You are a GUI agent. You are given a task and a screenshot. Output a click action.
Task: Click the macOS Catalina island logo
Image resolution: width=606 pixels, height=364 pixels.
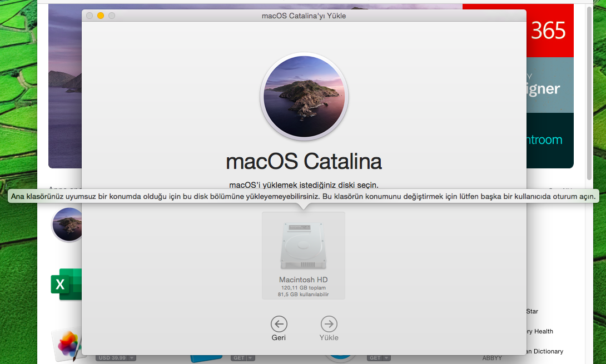pyautogui.click(x=304, y=96)
